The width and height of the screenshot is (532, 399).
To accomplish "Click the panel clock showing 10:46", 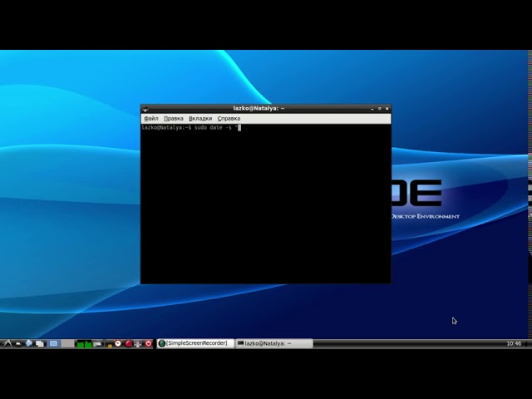I will tap(514, 343).
